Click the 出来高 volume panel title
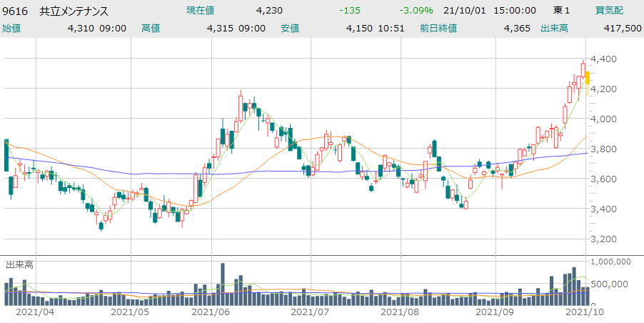This screenshot has height=323, width=644. click(x=19, y=264)
